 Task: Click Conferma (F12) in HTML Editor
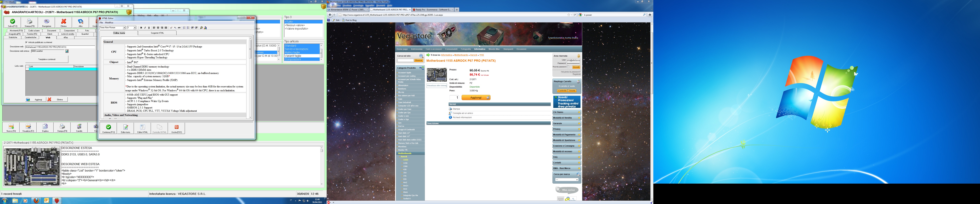point(108,128)
